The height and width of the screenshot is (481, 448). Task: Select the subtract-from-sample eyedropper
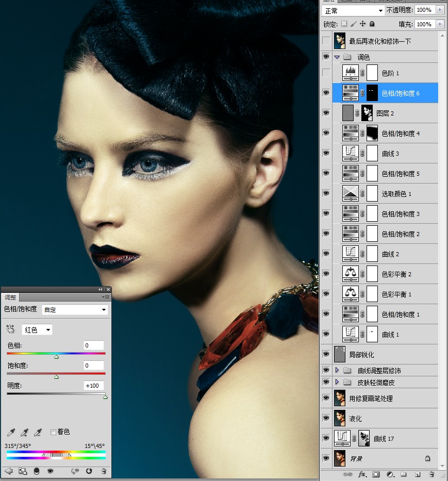click(x=38, y=432)
